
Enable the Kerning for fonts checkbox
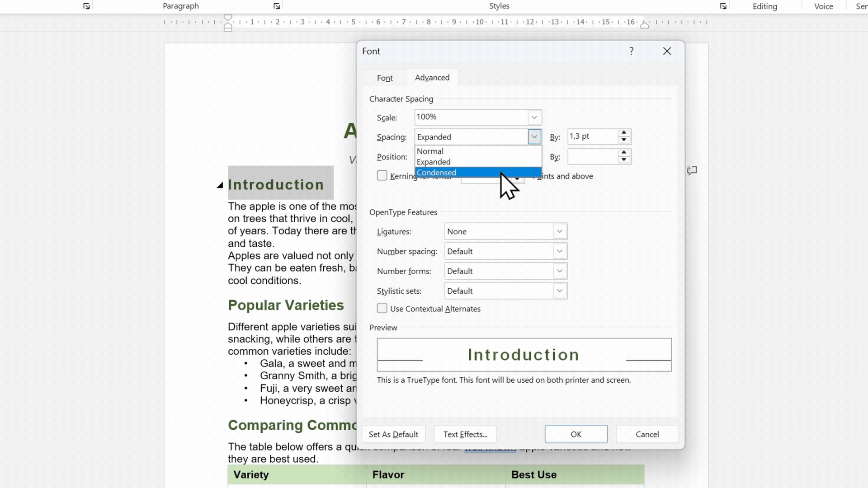pos(382,175)
